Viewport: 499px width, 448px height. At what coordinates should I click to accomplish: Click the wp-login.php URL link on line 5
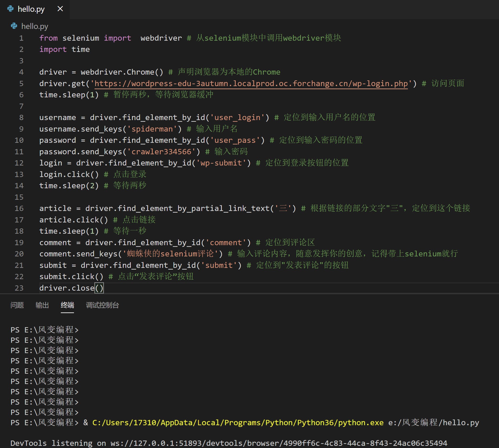click(251, 83)
